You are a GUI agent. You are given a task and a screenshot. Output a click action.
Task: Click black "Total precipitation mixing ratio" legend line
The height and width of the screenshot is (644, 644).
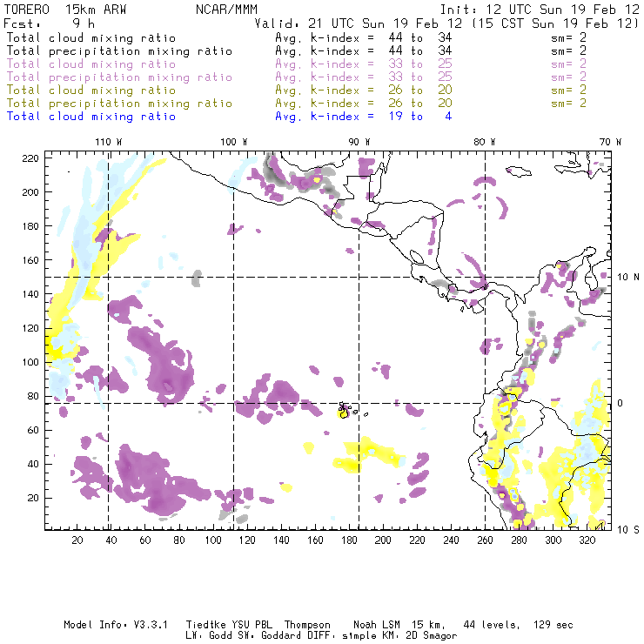(x=119, y=51)
